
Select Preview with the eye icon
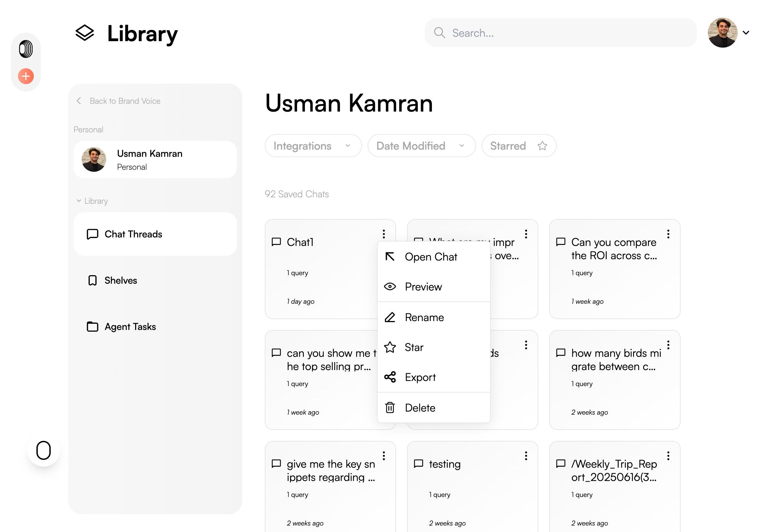[423, 287]
